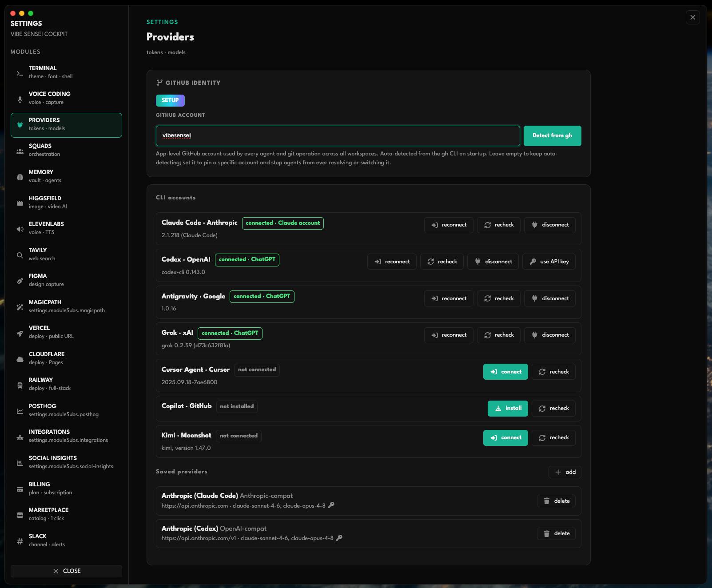Viewport: 712px width, 588px height.
Task: Switch to Terminal settings module
Action: 66,73
